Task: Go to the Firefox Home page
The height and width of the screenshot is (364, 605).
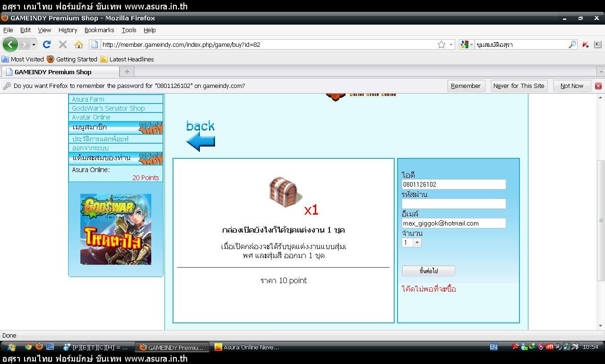Action: pyautogui.click(x=78, y=44)
